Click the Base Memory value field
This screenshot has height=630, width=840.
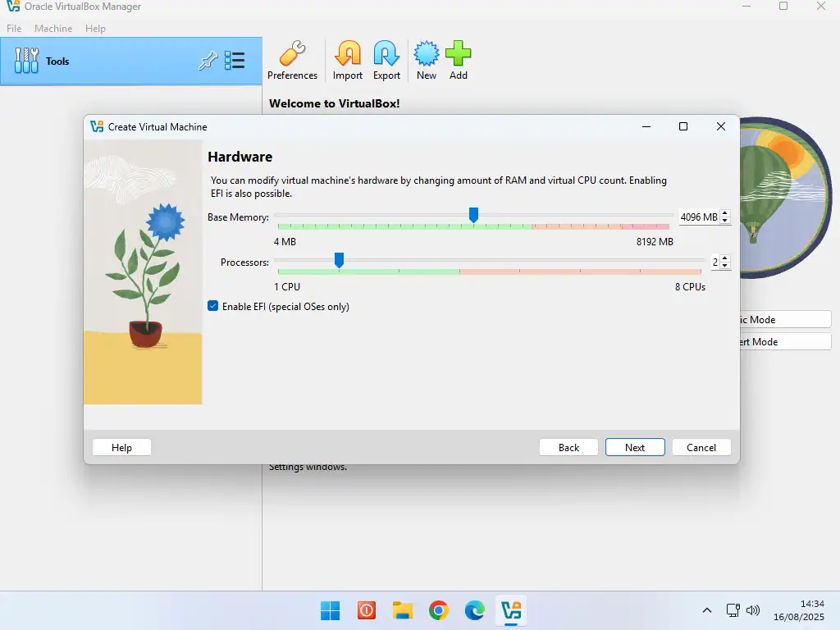tap(698, 217)
